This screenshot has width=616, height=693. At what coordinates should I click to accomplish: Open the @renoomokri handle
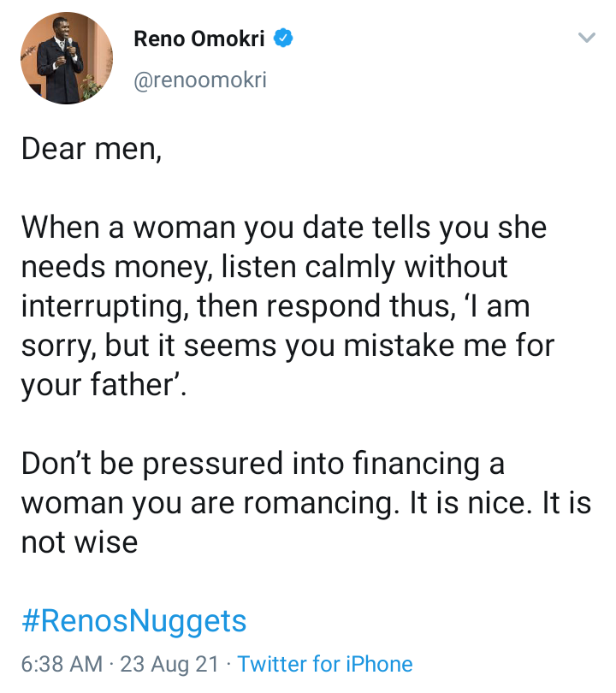click(200, 80)
